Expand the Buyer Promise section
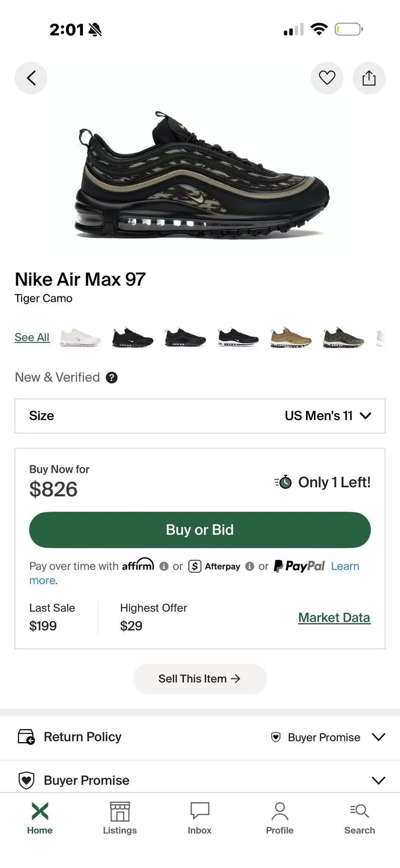Image resolution: width=400 pixels, height=868 pixels. (200, 780)
